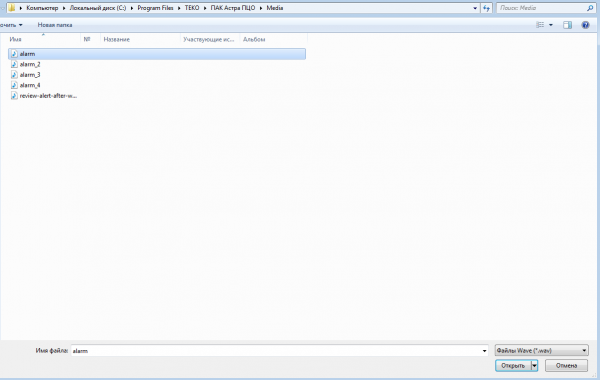This screenshot has width=600, height=380.
Task: Select the alarm_4 audio file icon
Action: (x=14, y=85)
